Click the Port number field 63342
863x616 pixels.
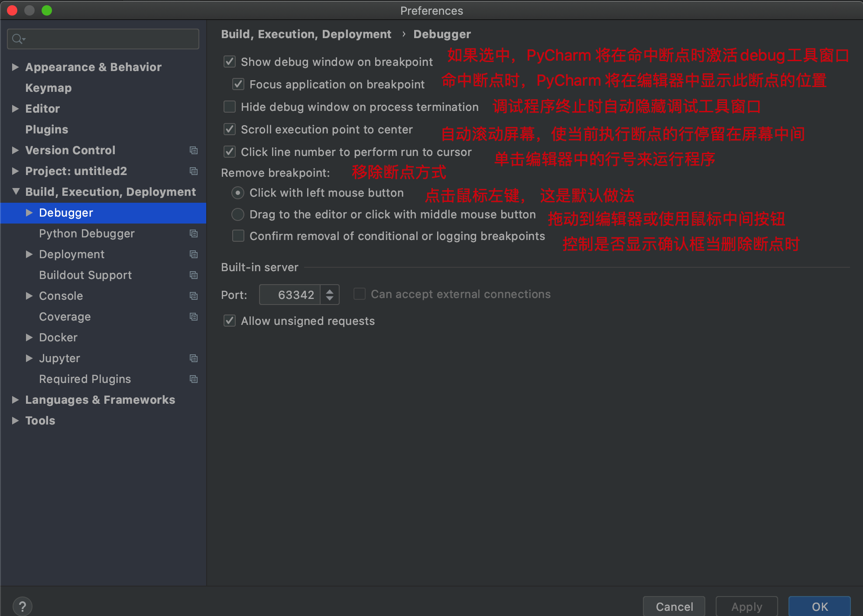pos(290,295)
